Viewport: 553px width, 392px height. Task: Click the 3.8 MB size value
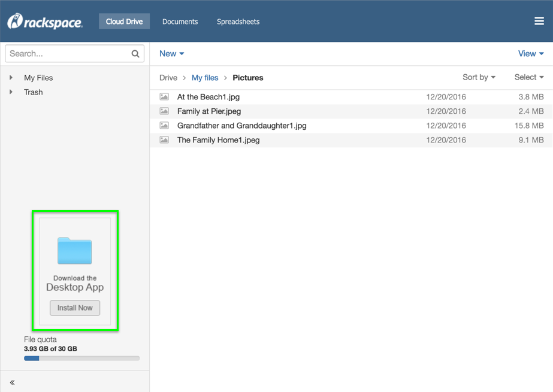(531, 97)
